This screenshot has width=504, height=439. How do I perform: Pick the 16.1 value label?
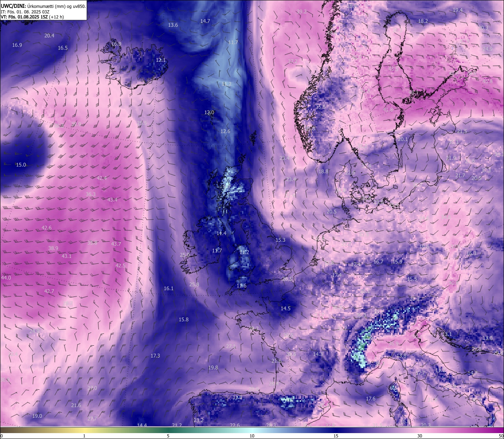click(x=169, y=288)
